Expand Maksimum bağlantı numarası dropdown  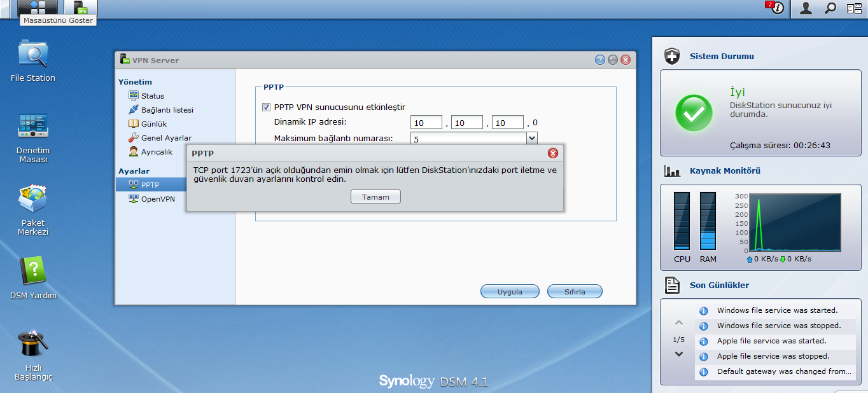click(532, 138)
